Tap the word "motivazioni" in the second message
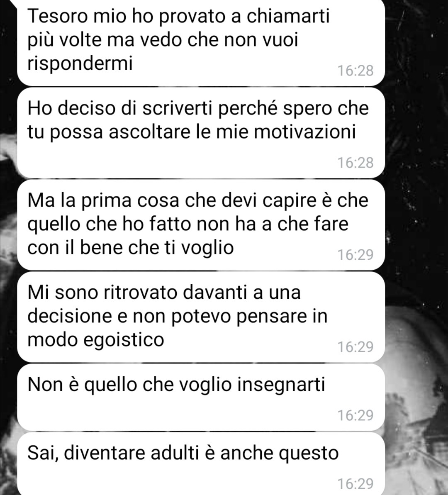 [x=305, y=132]
